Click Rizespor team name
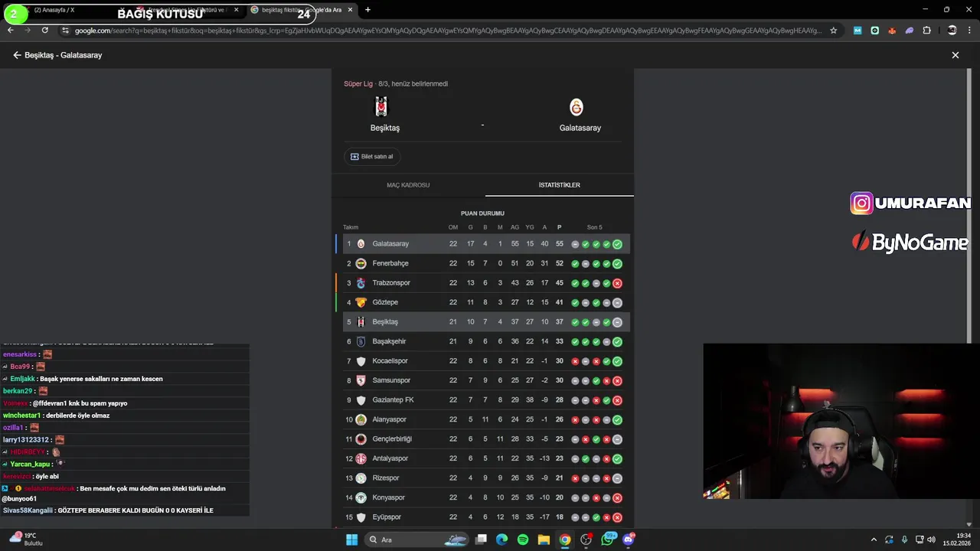 click(386, 478)
